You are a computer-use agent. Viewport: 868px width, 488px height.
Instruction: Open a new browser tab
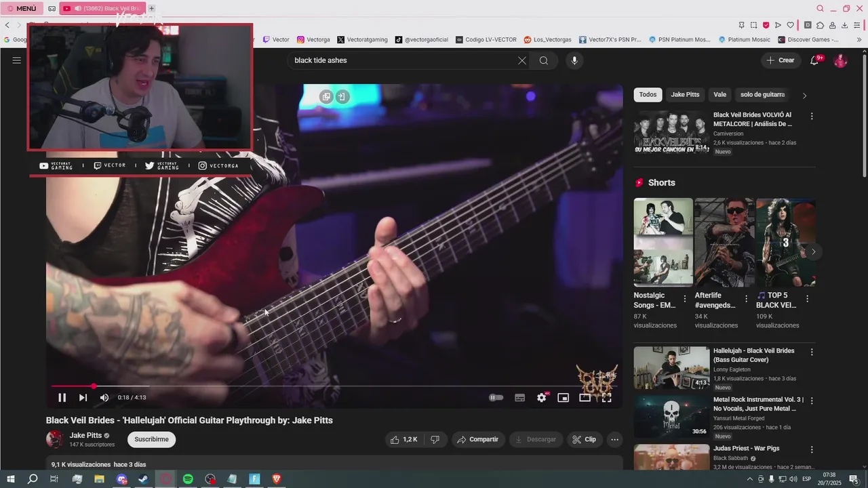[x=151, y=9]
